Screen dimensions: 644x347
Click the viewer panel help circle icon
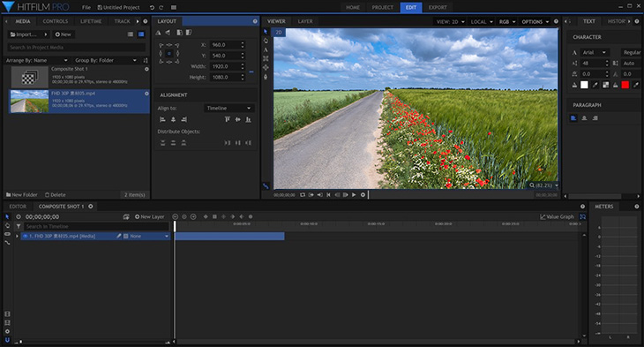click(x=556, y=21)
